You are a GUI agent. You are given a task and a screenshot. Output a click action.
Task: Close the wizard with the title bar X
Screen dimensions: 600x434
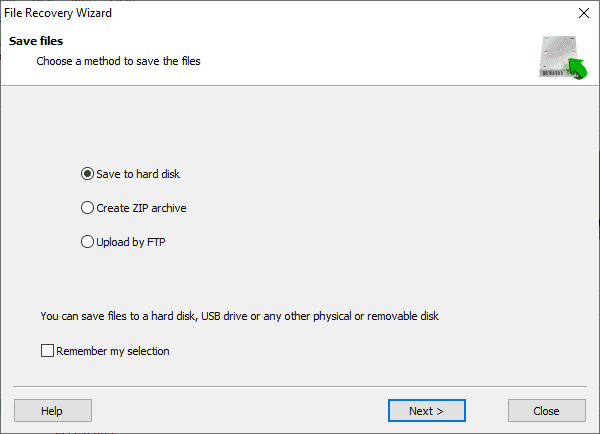click(x=583, y=14)
